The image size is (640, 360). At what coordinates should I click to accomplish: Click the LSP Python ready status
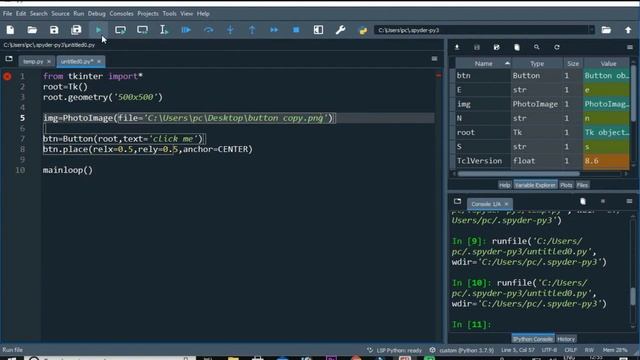(x=394, y=350)
